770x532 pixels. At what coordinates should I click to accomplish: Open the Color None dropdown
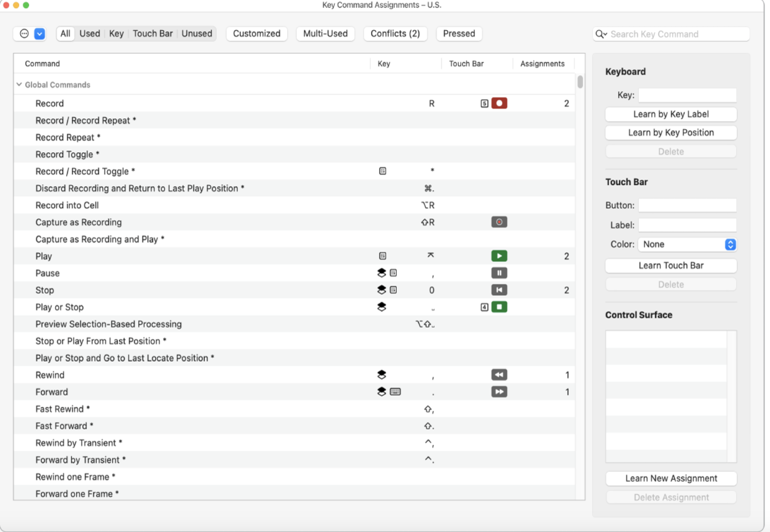point(687,244)
